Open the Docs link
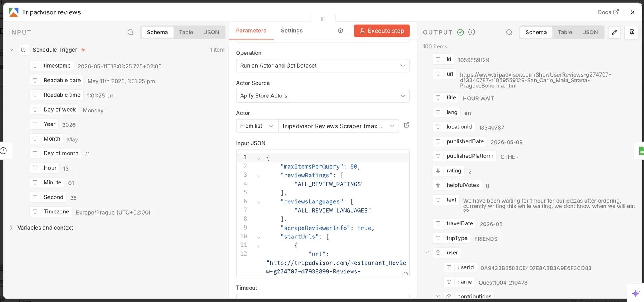This screenshot has width=644, height=302. tap(608, 12)
